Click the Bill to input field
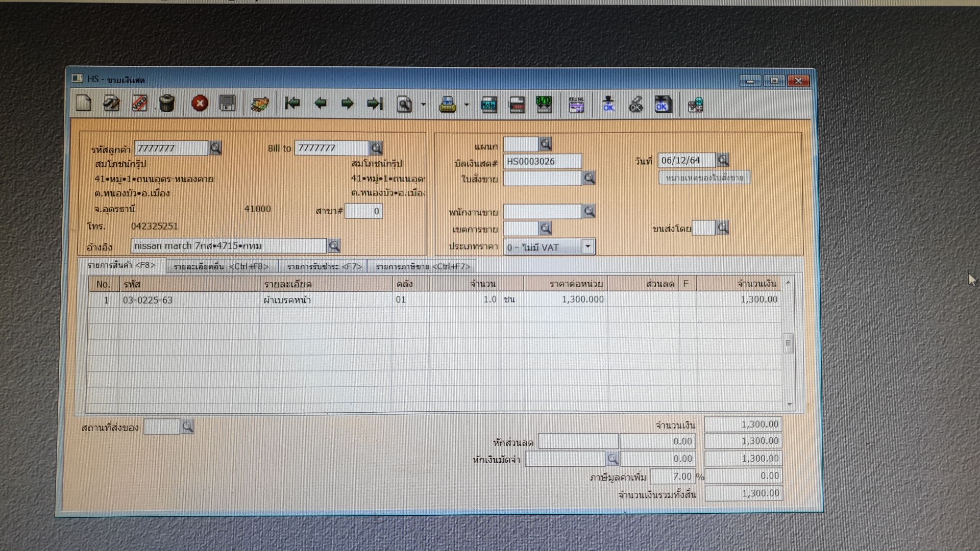 (x=332, y=148)
